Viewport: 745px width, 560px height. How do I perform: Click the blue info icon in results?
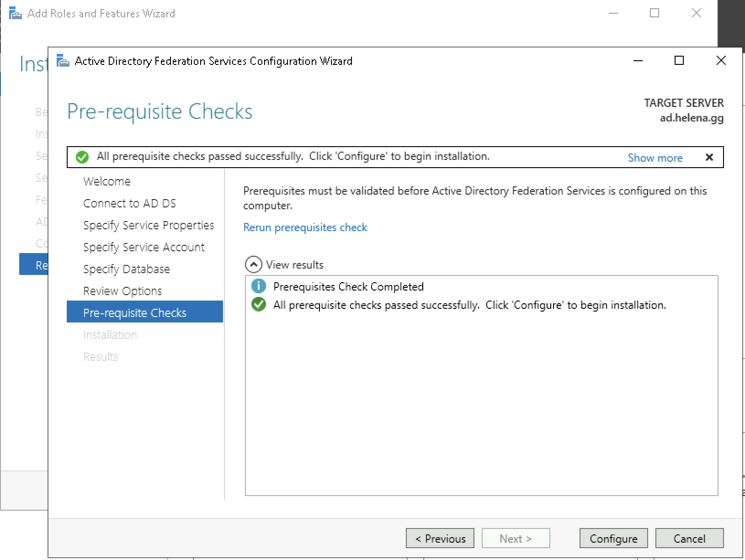coord(259,286)
